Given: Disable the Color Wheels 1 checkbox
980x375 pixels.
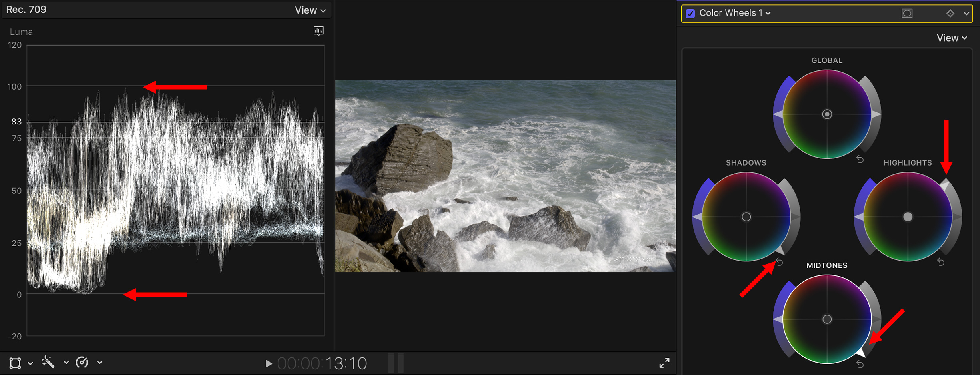Looking at the screenshot, I should [690, 13].
